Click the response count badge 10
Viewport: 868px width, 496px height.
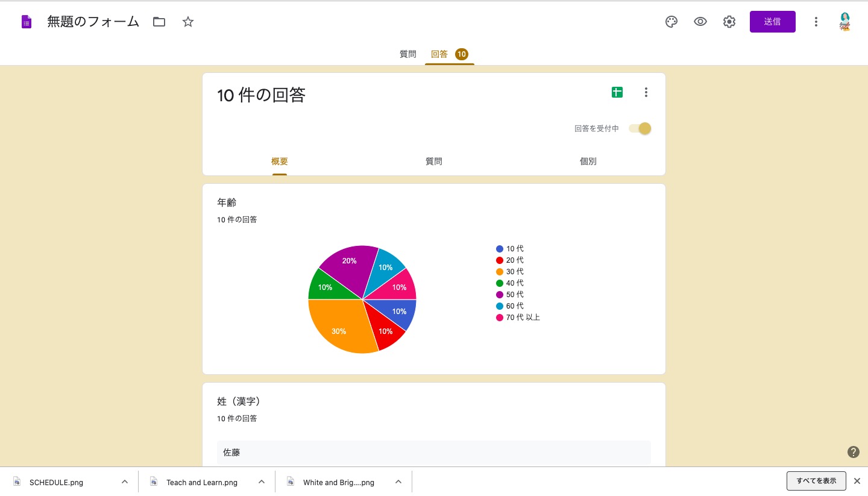pos(462,54)
